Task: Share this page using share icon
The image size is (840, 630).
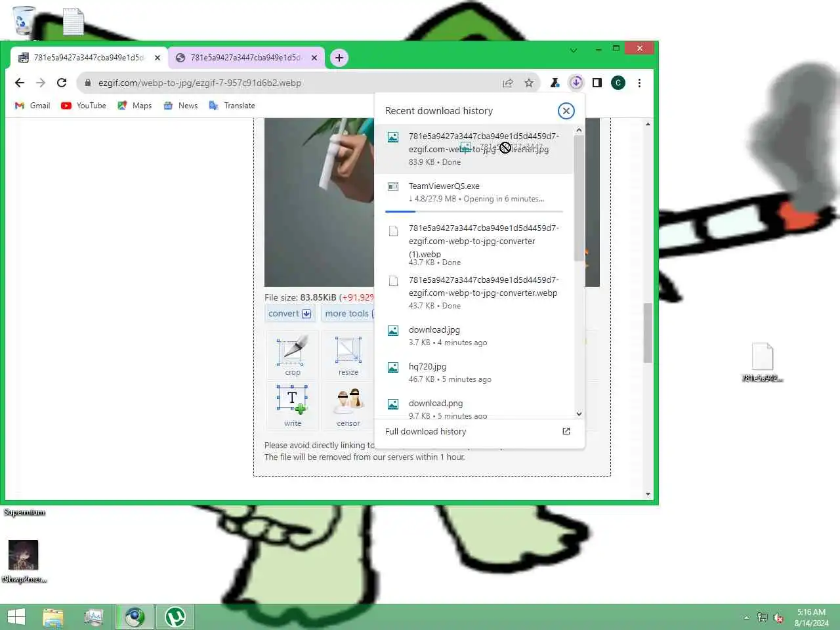Action: tap(508, 83)
